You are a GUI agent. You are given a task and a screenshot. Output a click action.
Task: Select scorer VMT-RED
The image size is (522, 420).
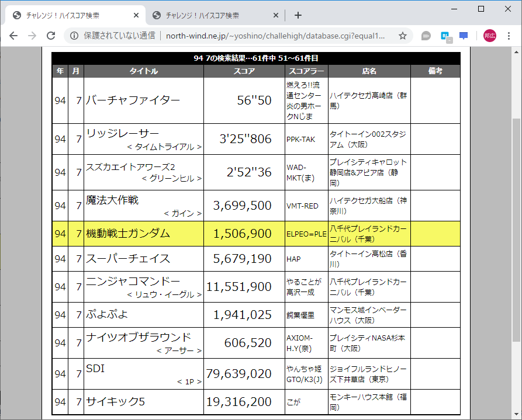[302, 206]
